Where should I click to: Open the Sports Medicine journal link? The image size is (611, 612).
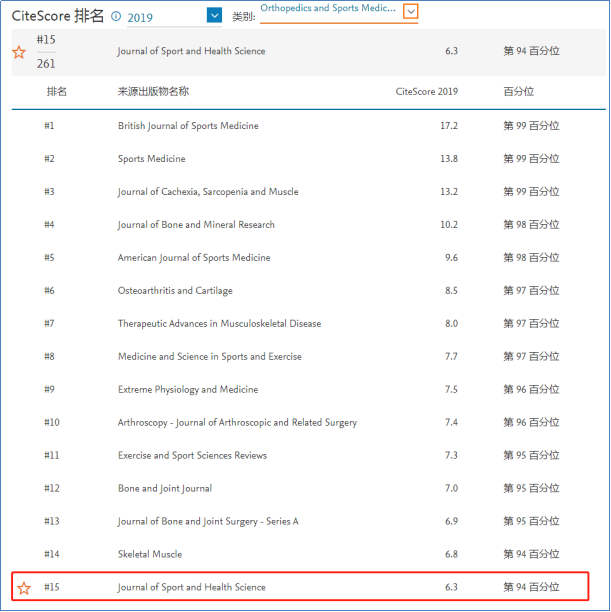tap(151, 159)
